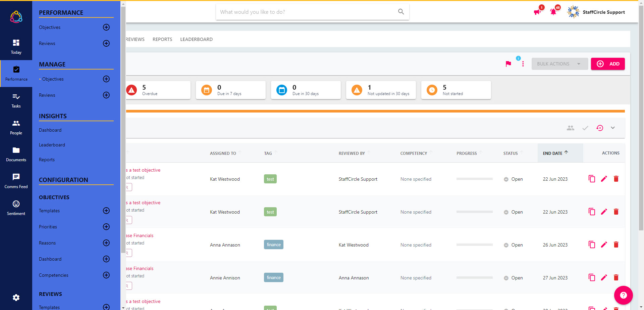Click the history refresh icon
Image resolution: width=644 pixels, height=310 pixels.
(600, 128)
